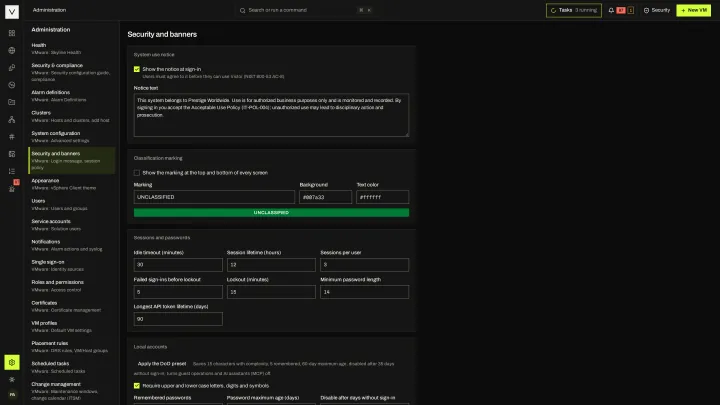The height and width of the screenshot is (405, 720).
Task: Click the Security button in the top bar
Action: click(x=657, y=10)
